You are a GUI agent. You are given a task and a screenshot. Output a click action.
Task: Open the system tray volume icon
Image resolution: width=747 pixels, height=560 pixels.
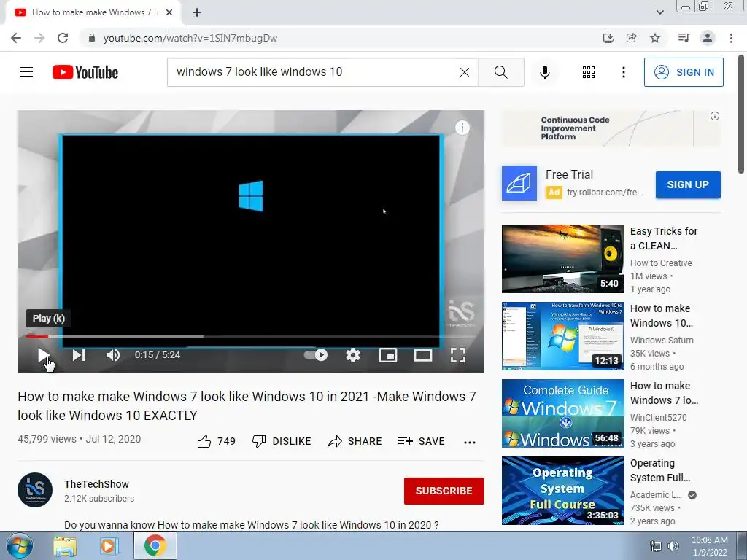click(673, 546)
